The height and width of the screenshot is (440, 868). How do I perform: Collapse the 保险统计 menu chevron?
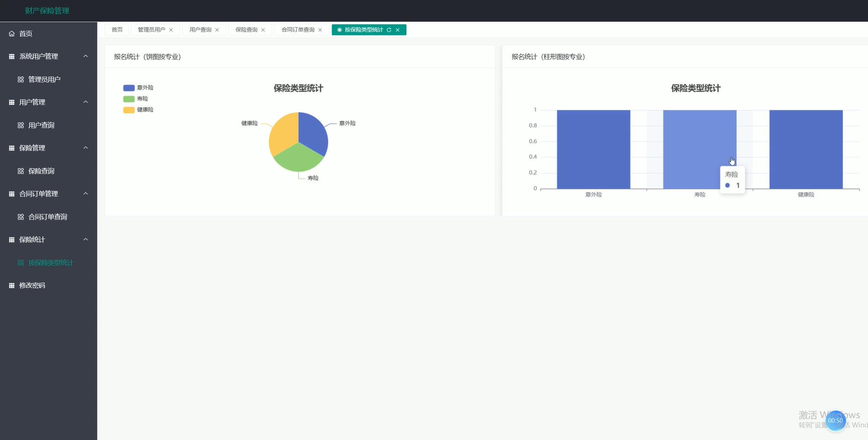pyautogui.click(x=86, y=239)
